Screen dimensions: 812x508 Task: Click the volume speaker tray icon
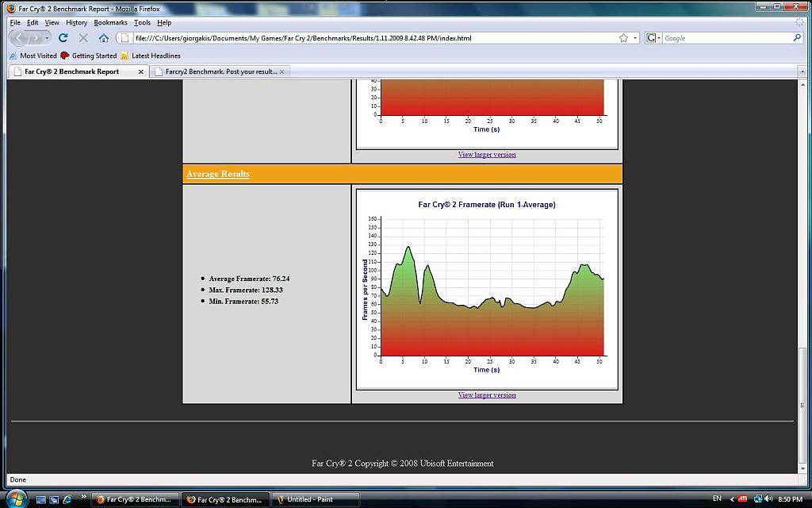click(x=768, y=499)
